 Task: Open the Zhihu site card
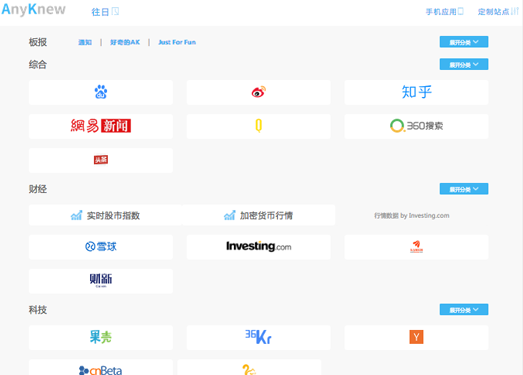[416, 92]
